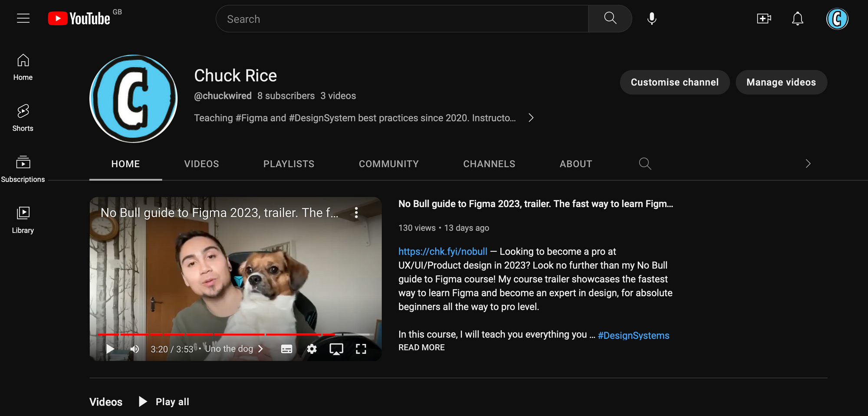Enter full screen mode
Screen dimensions: 868x416
tap(361, 349)
